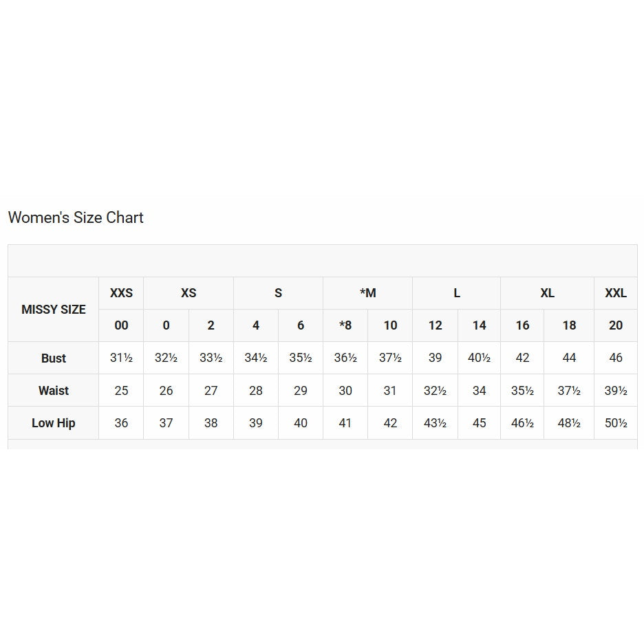
Task: Click the XXL size column header
Action: pyautogui.click(x=616, y=293)
